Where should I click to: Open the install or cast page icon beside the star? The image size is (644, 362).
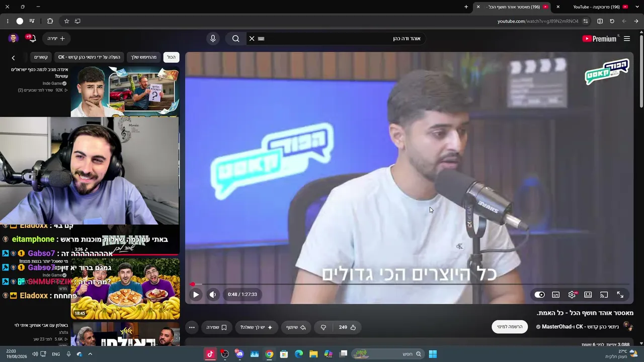[x=77, y=21]
